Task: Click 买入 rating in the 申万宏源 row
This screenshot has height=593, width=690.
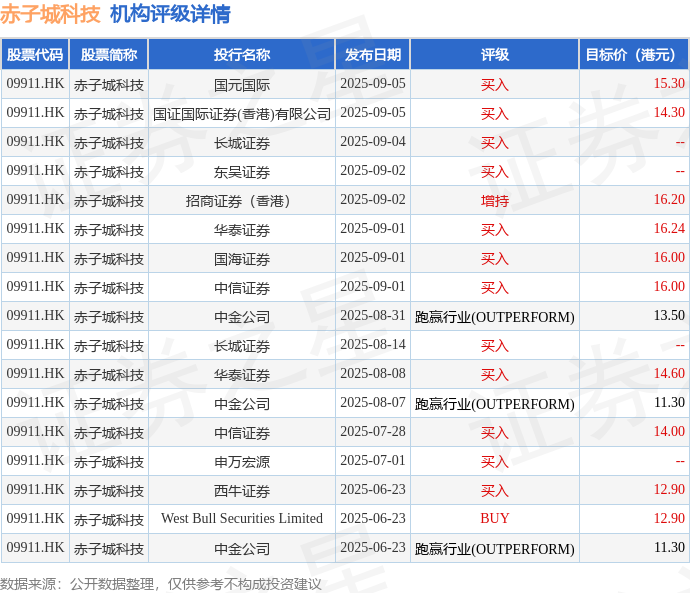Action: [x=495, y=461]
